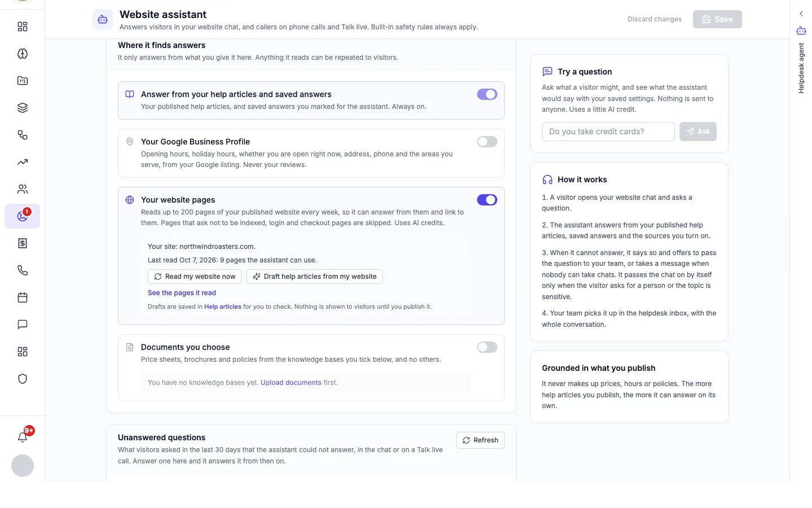Click the user avatar at the sidebar bottom
The height and width of the screenshot is (508, 812).
(x=23, y=466)
